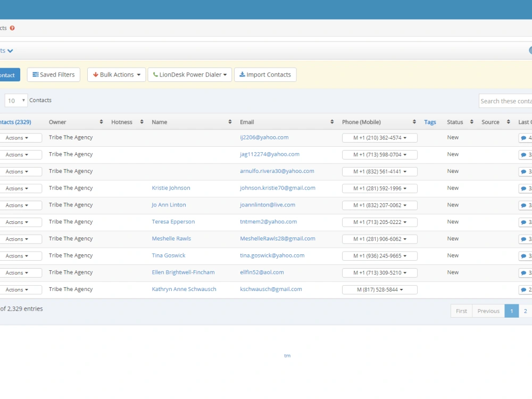Click comment bubble icon in Meshelle Rawls row
The image size is (532, 399).
523,239
